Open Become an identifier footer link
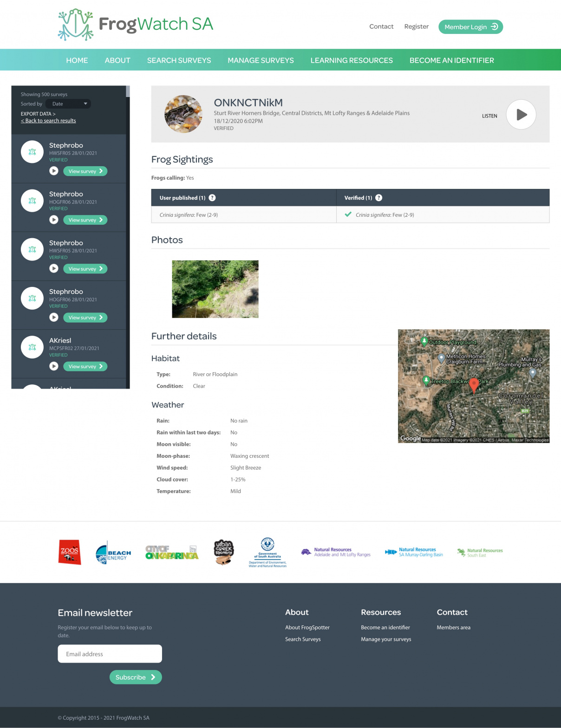Image resolution: width=561 pixels, height=728 pixels. pos(385,627)
